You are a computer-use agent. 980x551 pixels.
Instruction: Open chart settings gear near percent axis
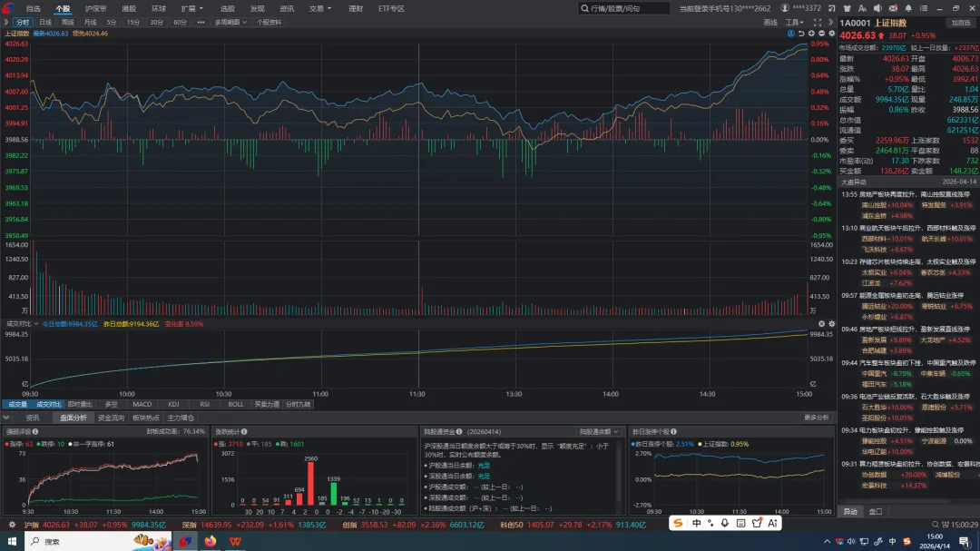click(x=831, y=34)
